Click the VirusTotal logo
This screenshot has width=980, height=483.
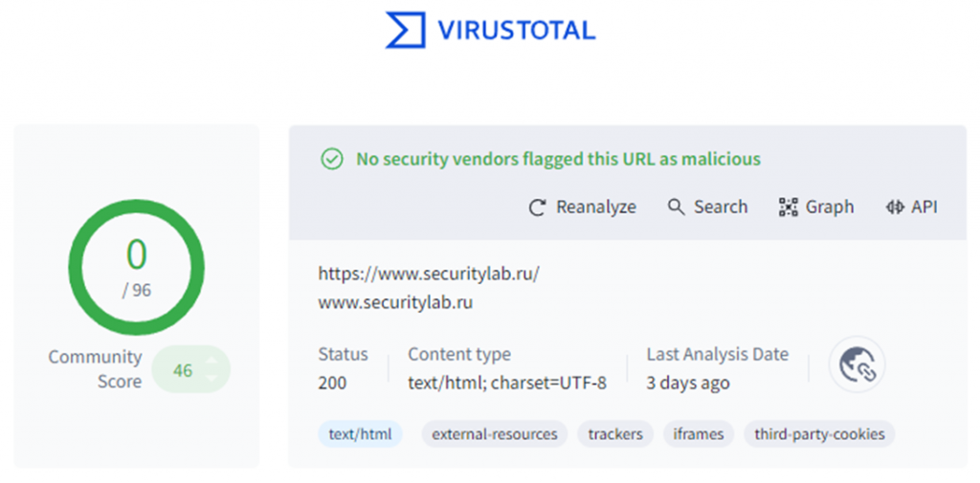coord(491,30)
